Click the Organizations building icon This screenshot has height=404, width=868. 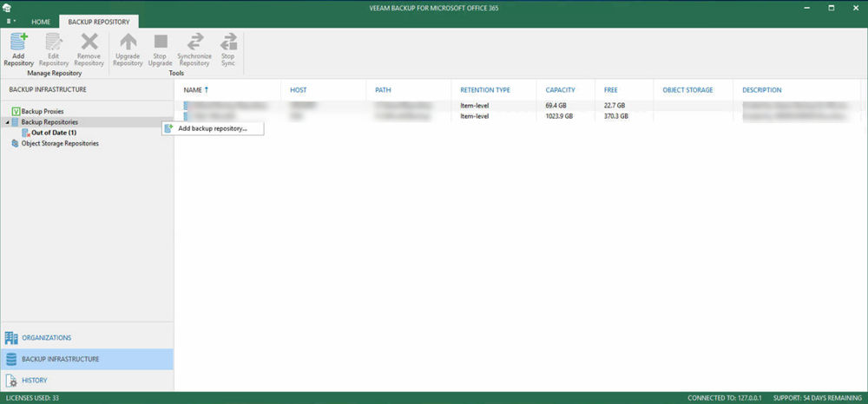tap(11, 338)
